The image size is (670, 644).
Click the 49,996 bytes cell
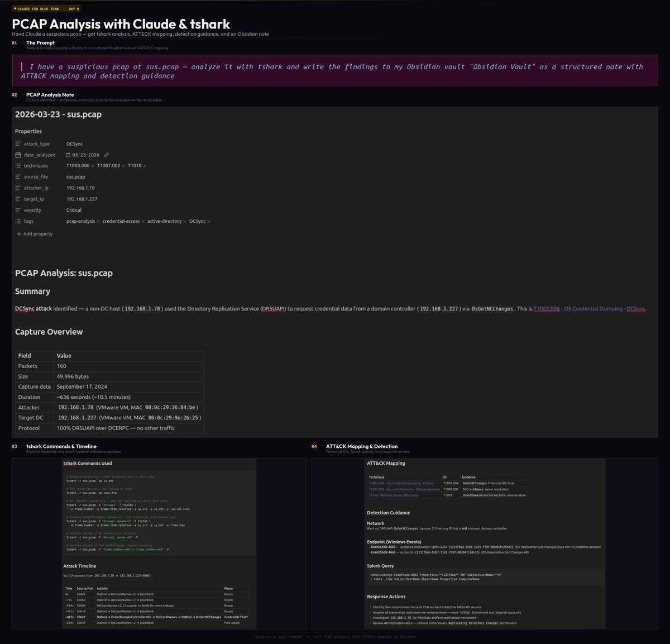coord(129,376)
